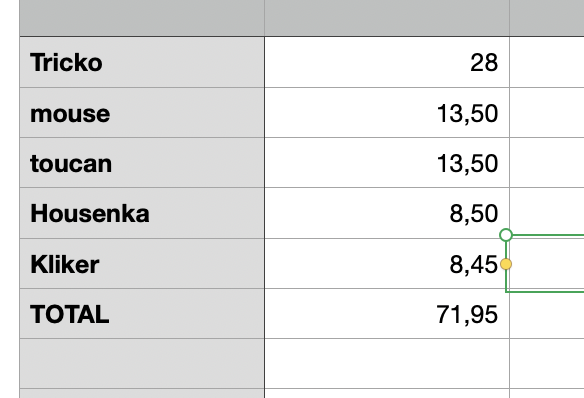Click the cell containing value 28

pos(387,62)
